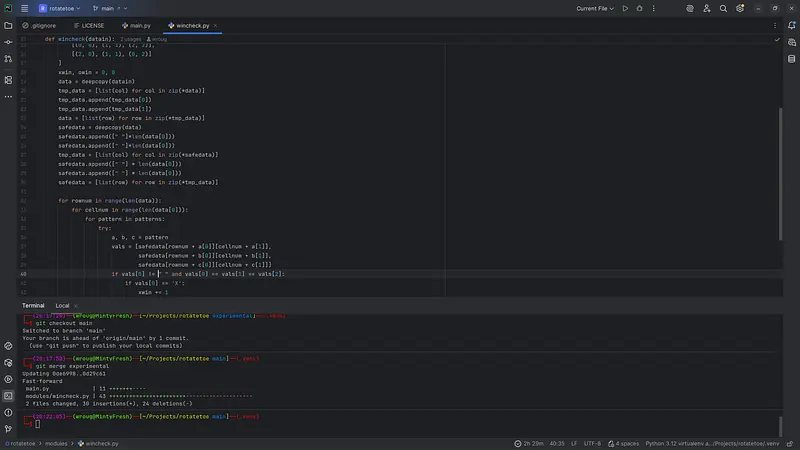Toggle the Terminal tool window button
800x450 pixels.
click(x=8, y=395)
